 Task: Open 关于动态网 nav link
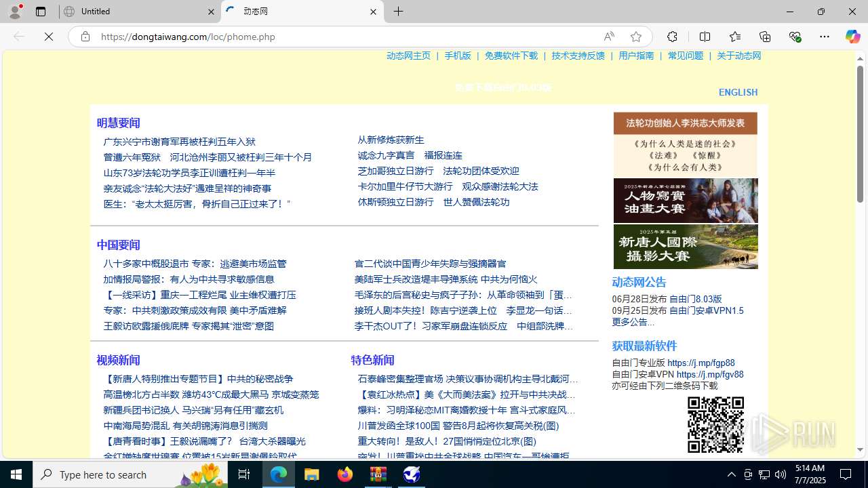[x=739, y=56]
